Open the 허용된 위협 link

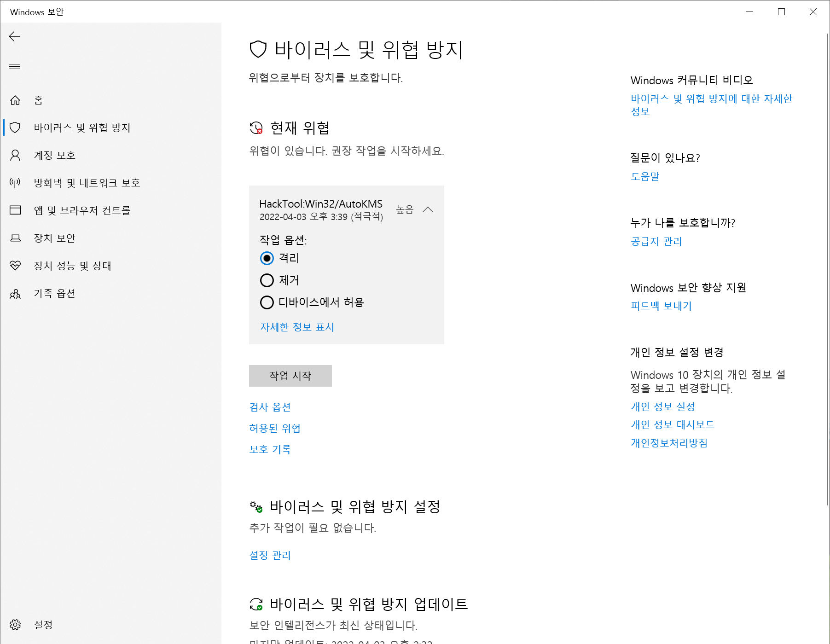[x=275, y=428]
